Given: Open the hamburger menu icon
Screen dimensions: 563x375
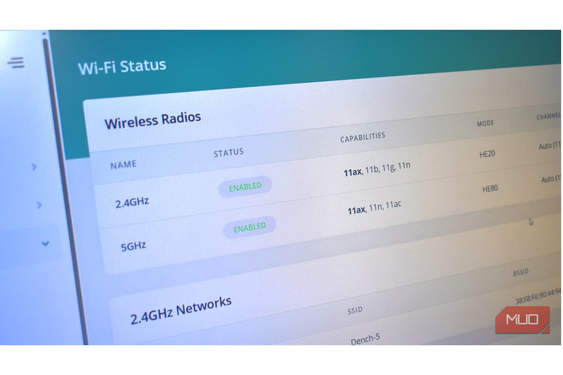Looking at the screenshot, I should 16,62.
